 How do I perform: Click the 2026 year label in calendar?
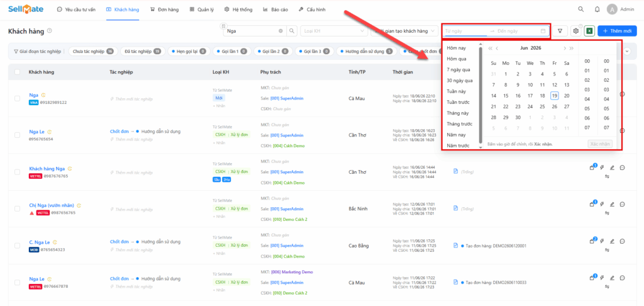[x=536, y=48]
